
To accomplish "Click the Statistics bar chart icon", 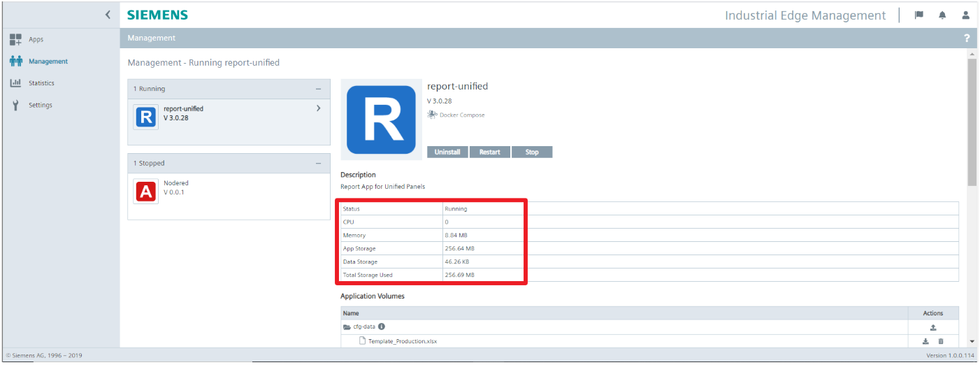I will (15, 83).
